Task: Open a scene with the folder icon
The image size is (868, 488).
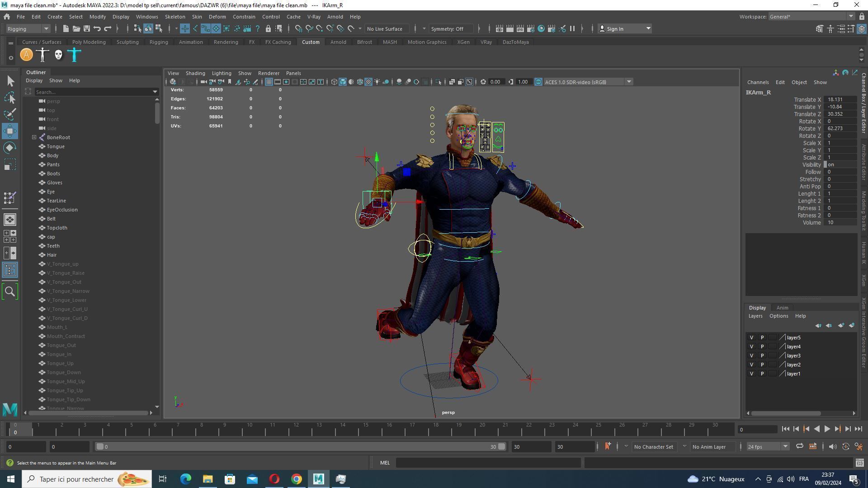Action: (x=76, y=29)
